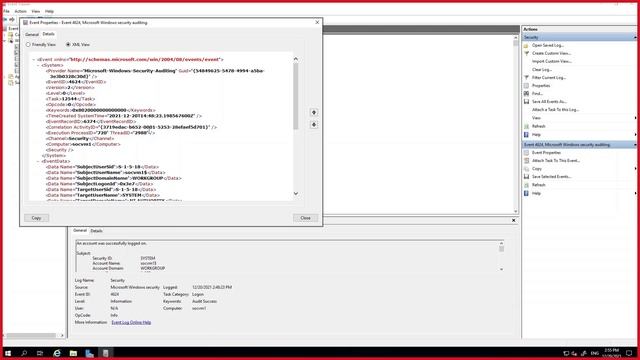Screen dimensions: 640x360
Task: Switch to Details tab in lower preview pane
Action: coord(96,231)
